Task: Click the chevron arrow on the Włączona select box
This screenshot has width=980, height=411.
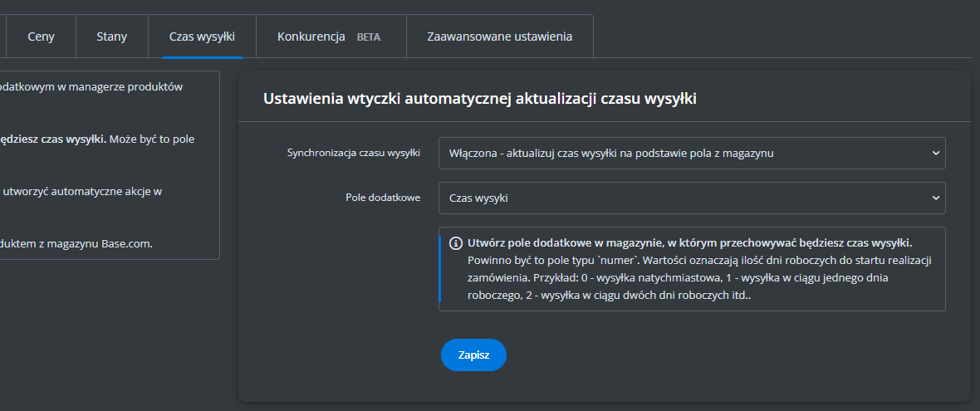Action: (x=936, y=153)
